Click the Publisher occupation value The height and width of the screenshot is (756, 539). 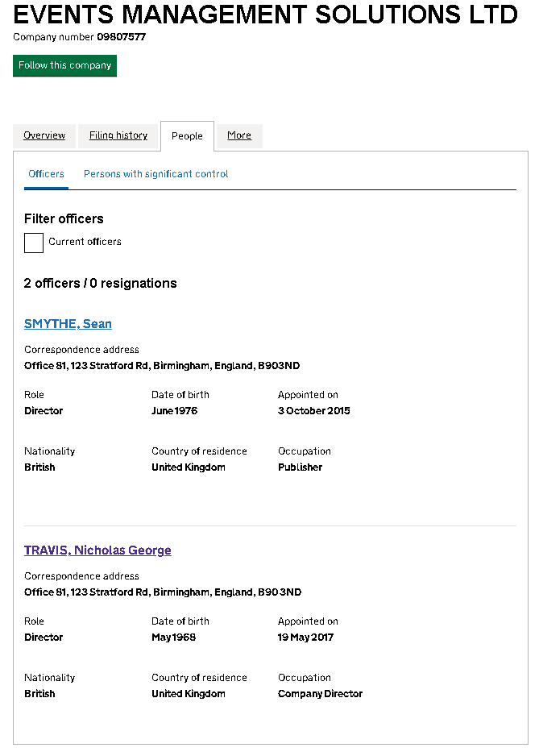pos(301,467)
